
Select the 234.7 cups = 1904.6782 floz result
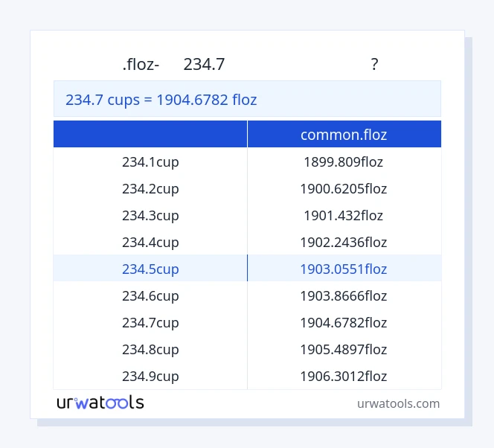(x=161, y=100)
